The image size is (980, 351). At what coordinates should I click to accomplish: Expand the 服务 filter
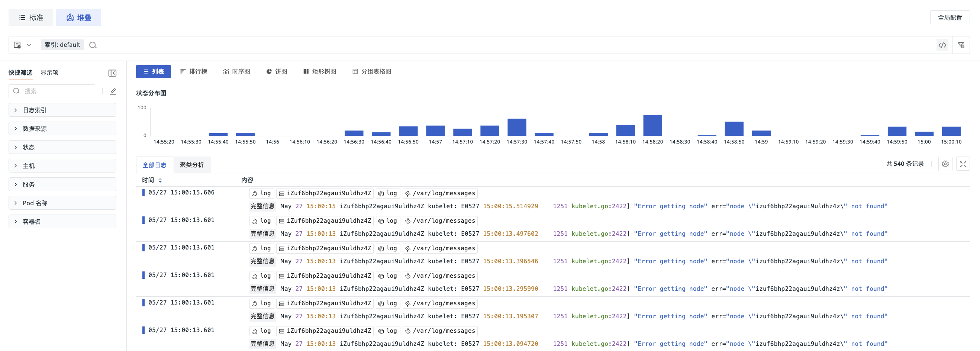pos(62,184)
